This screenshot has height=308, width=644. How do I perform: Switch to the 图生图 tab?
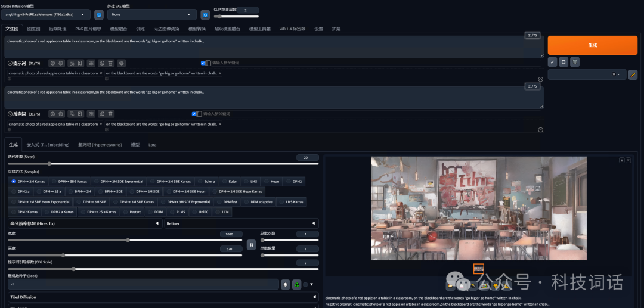pos(33,29)
